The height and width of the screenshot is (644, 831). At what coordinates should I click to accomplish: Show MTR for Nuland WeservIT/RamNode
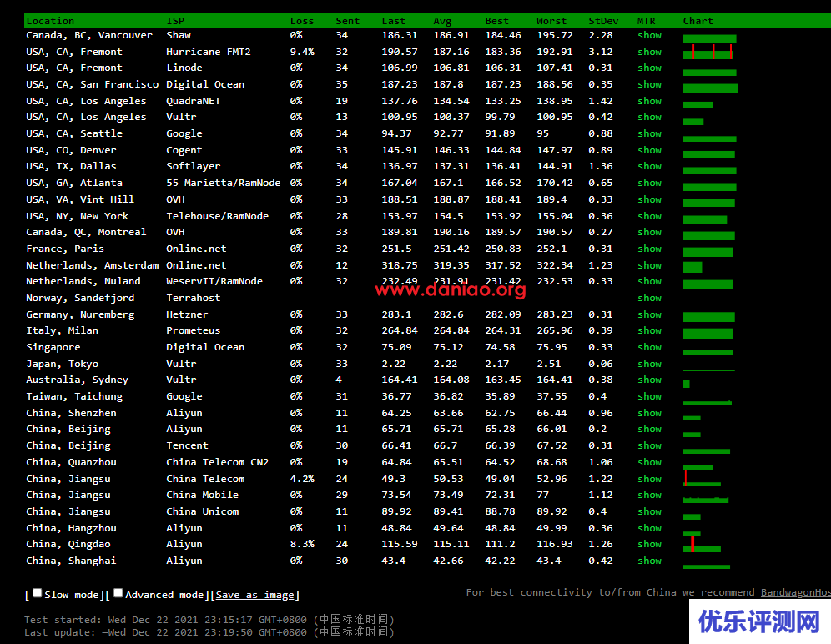(x=649, y=281)
